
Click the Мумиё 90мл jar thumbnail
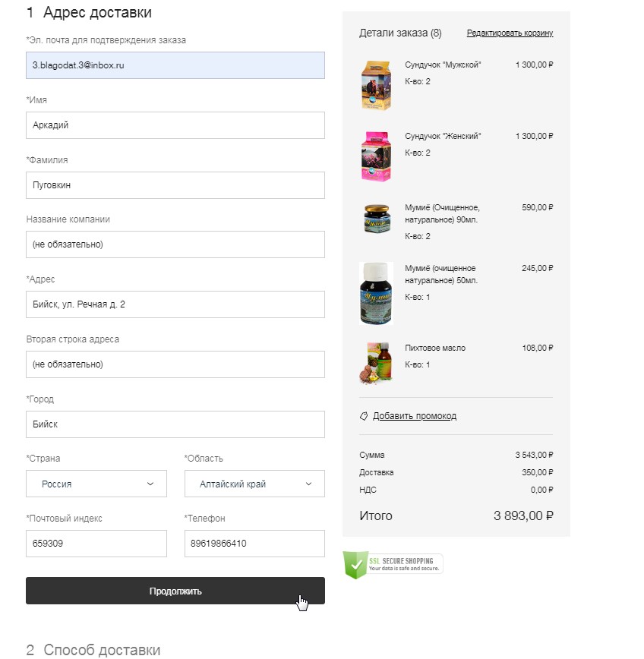point(376,219)
